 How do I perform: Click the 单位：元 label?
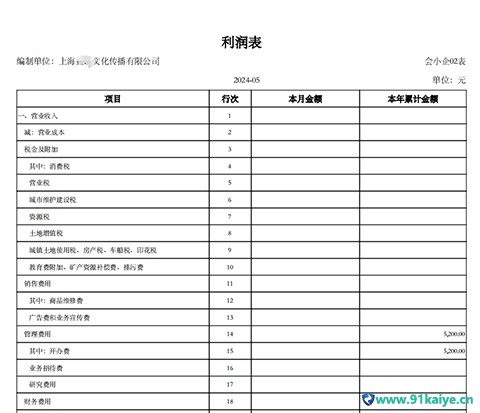tap(449, 80)
